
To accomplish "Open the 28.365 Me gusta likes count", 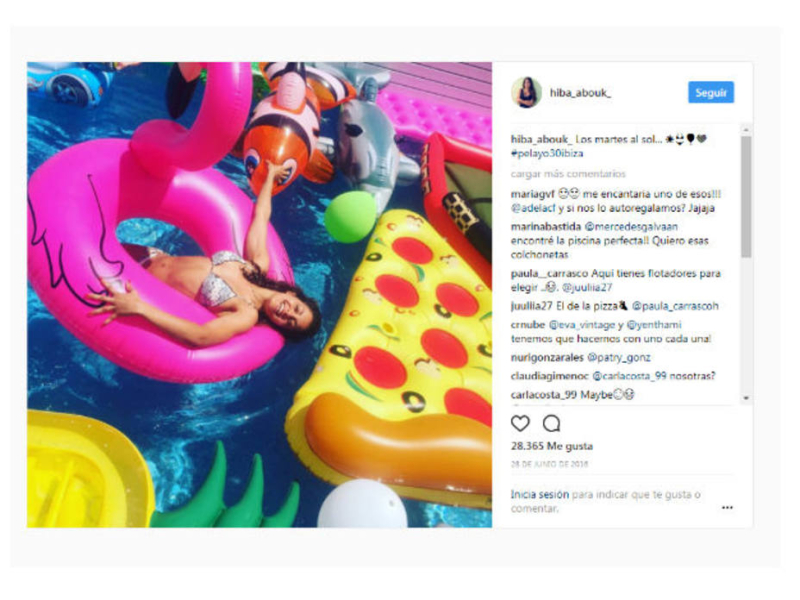I will [552, 446].
